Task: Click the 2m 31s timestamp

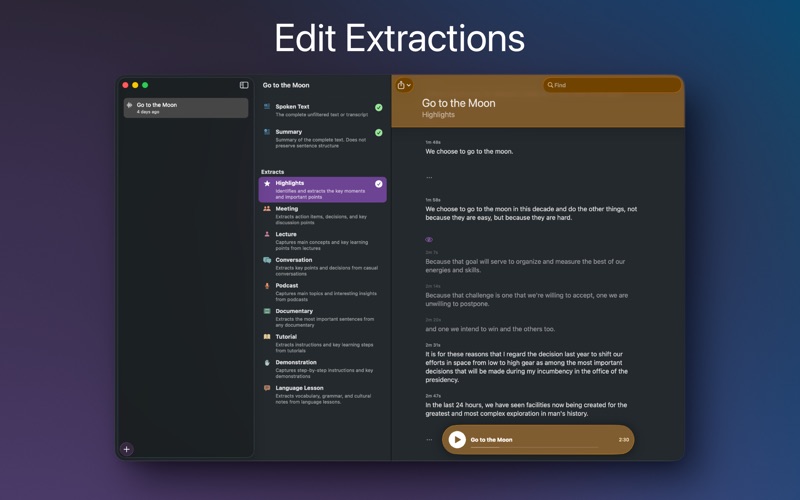Action: click(433, 345)
